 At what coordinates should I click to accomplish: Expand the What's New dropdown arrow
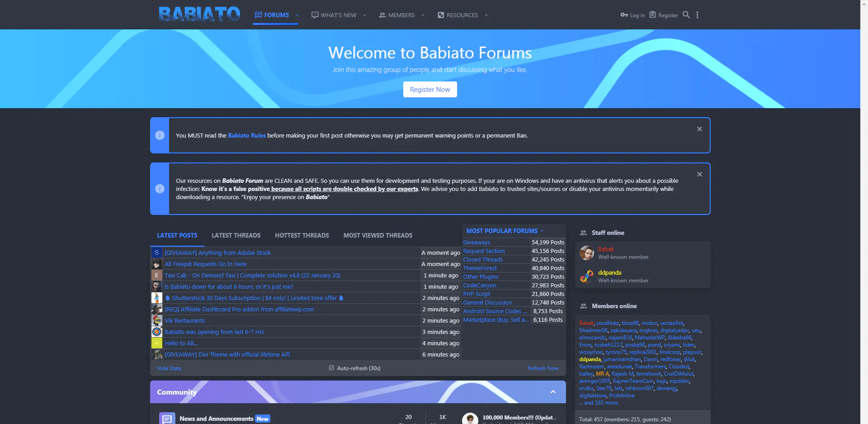pyautogui.click(x=364, y=15)
